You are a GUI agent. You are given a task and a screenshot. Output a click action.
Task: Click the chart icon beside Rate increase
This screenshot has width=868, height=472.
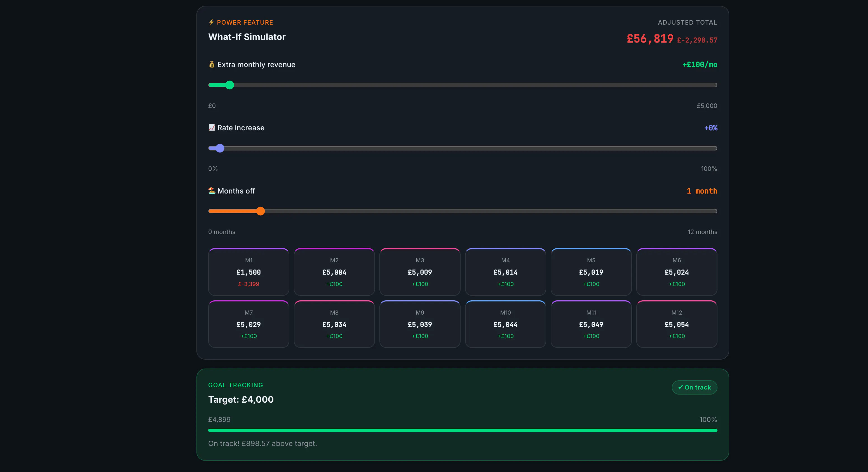pyautogui.click(x=212, y=128)
